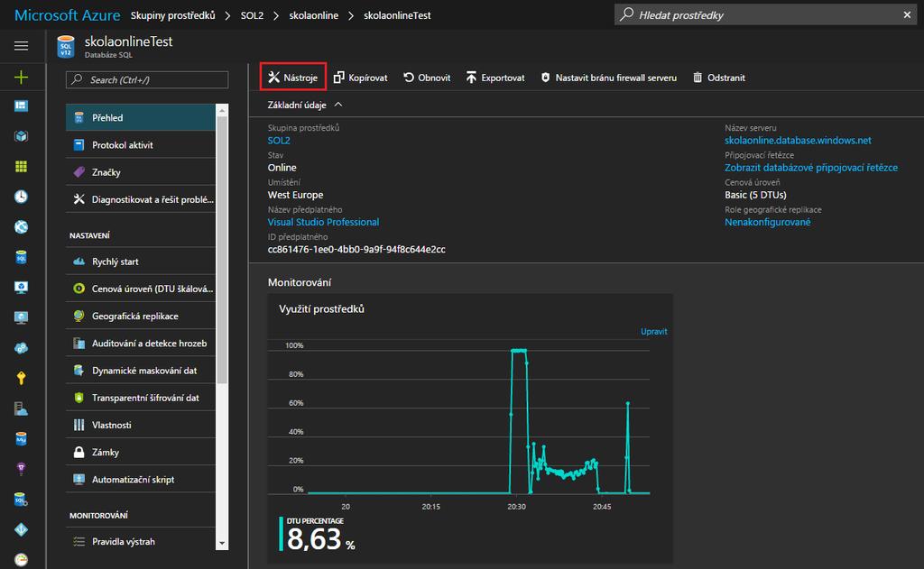Click the subscription ID cc861476-1ee0-4bb0-9a9f-94f8c644e2cc
924x569 pixels.
(356, 249)
